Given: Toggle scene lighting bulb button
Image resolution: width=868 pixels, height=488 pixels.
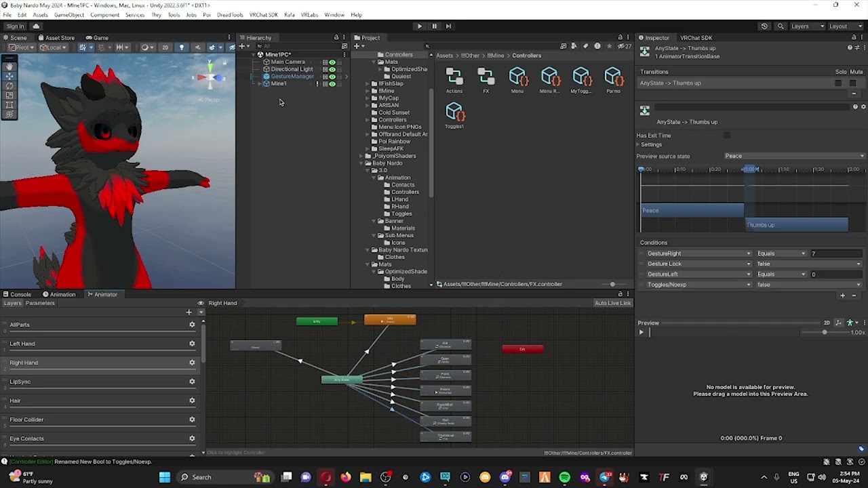Looking at the screenshot, I should (x=181, y=47).
